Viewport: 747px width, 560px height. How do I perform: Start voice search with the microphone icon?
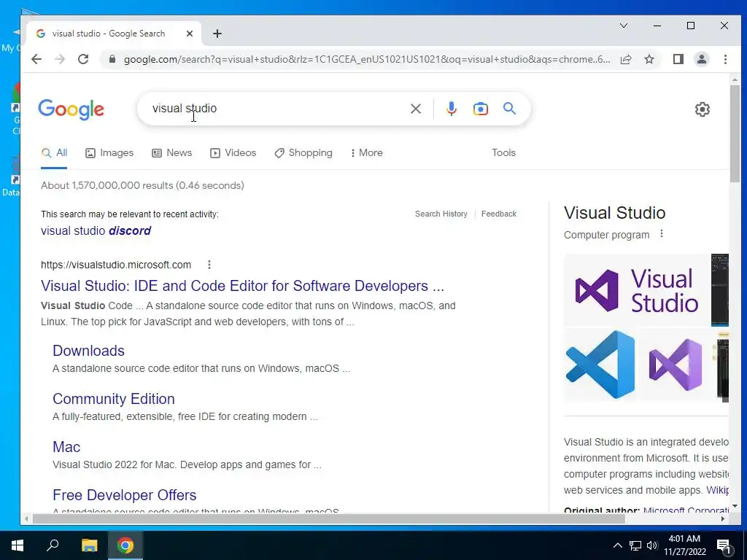coord(451,109)
